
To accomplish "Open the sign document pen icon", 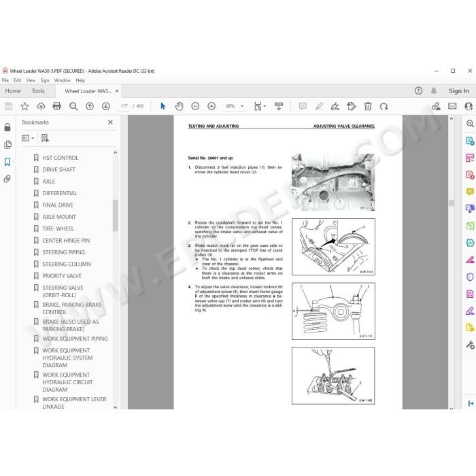I will tap(335, 106).
